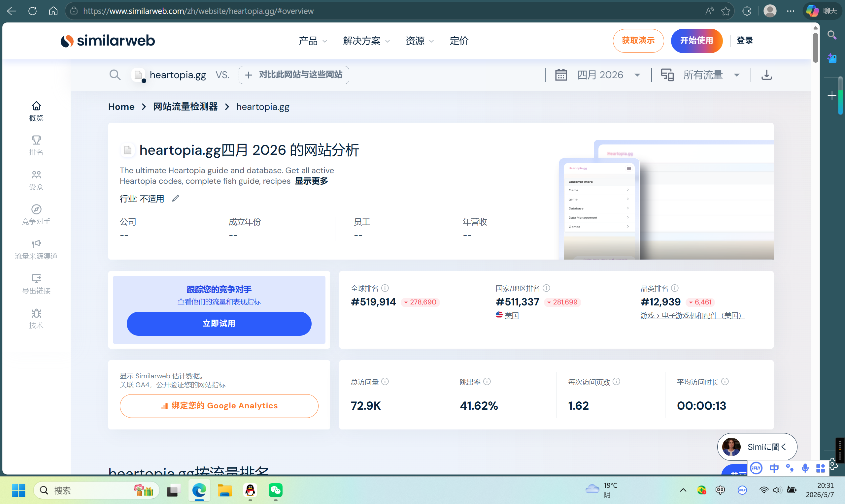Click the read aloud icon in address bar
Viewport: 845px width, 504px height.
tap(709, 11)
